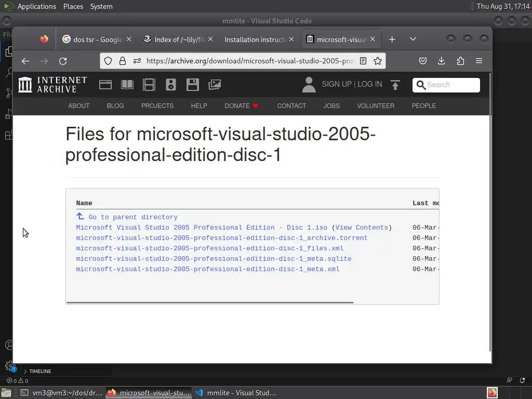532x399 pixels.
Task: Open the _archive.torrent file link
Action: (x=221, y=238)
